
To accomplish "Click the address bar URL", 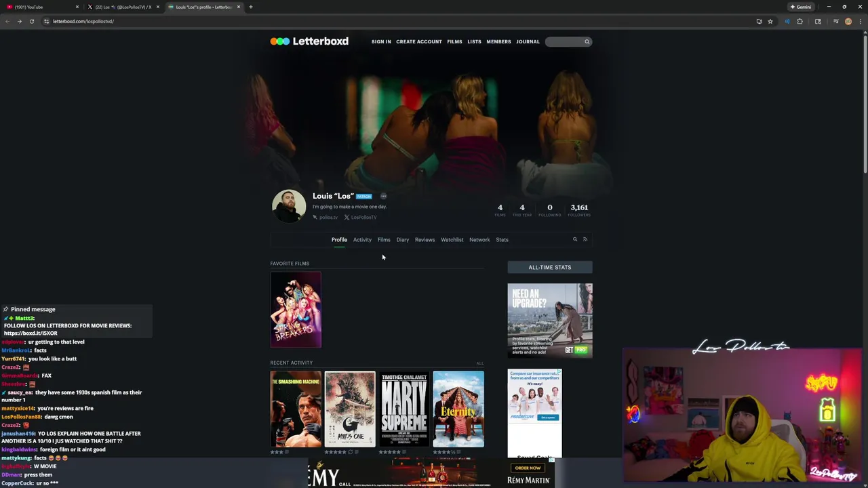I will [83, 21].
